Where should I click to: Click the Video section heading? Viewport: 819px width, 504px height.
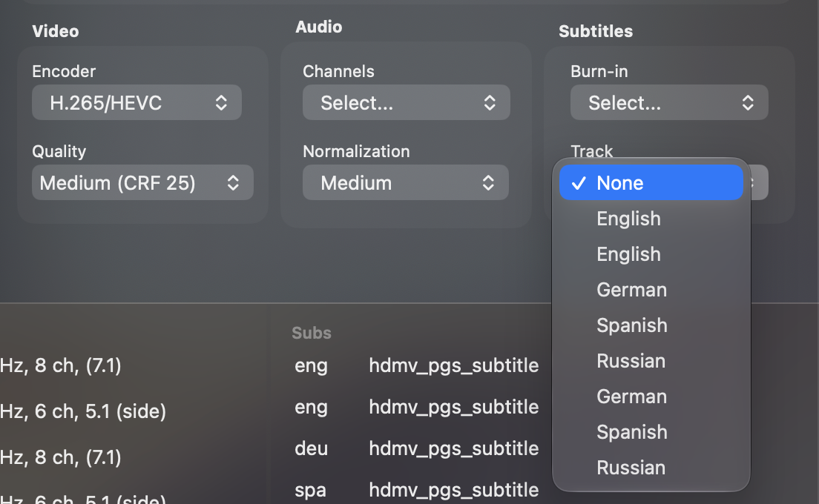56,31
